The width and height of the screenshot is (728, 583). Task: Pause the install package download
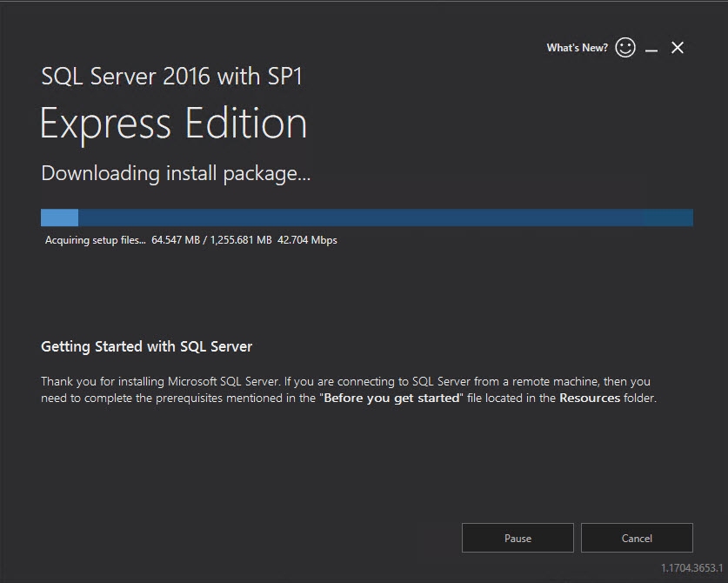point(518,538)
